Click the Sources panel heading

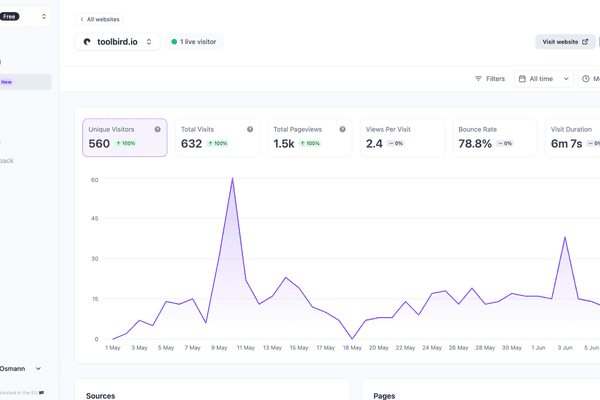101,396
